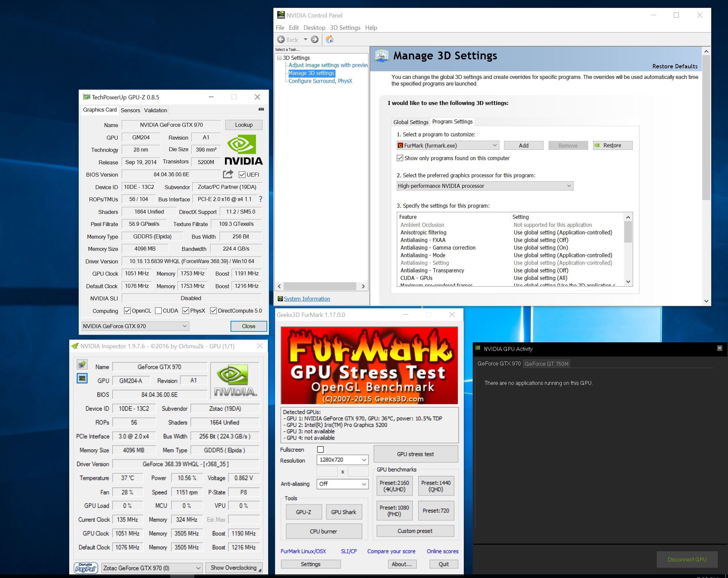Click the PayPal Donate icon in NVIDIA Inspector
Image resolution: width=728 pixels, height=578 pixels.
coord(86,568)
